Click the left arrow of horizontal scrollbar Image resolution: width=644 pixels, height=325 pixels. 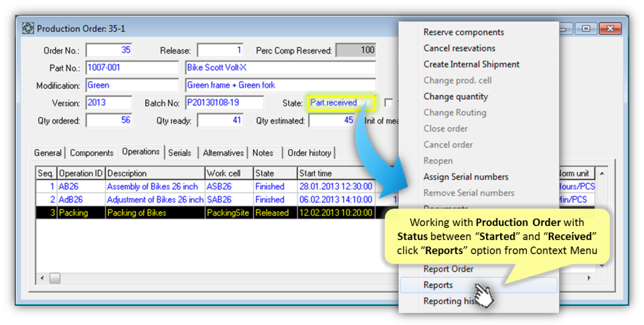tap(42, 278)
